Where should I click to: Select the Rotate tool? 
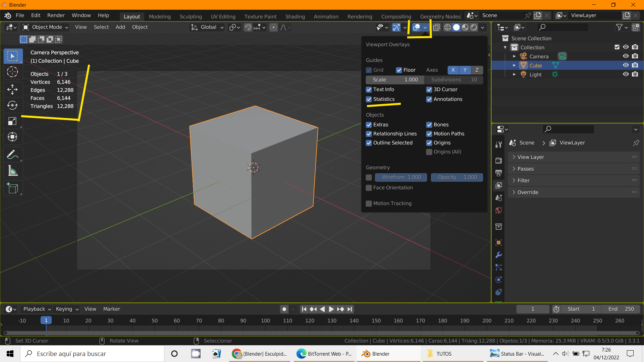point(12,105)
